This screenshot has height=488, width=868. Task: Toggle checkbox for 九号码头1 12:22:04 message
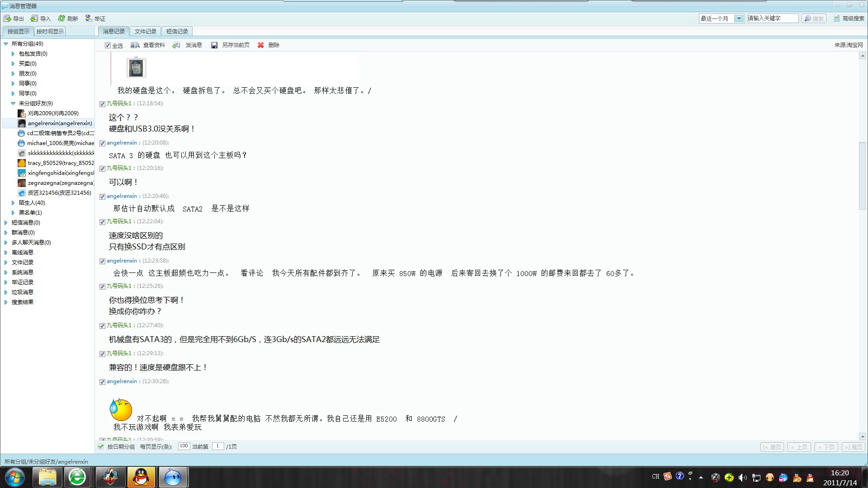coord(102,222)
